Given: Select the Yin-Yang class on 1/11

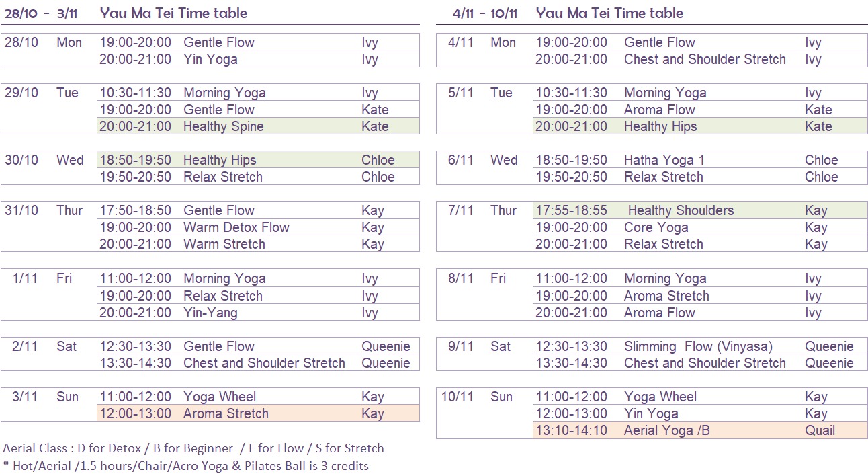Looking at the screenshot, I should click(259, 313).
